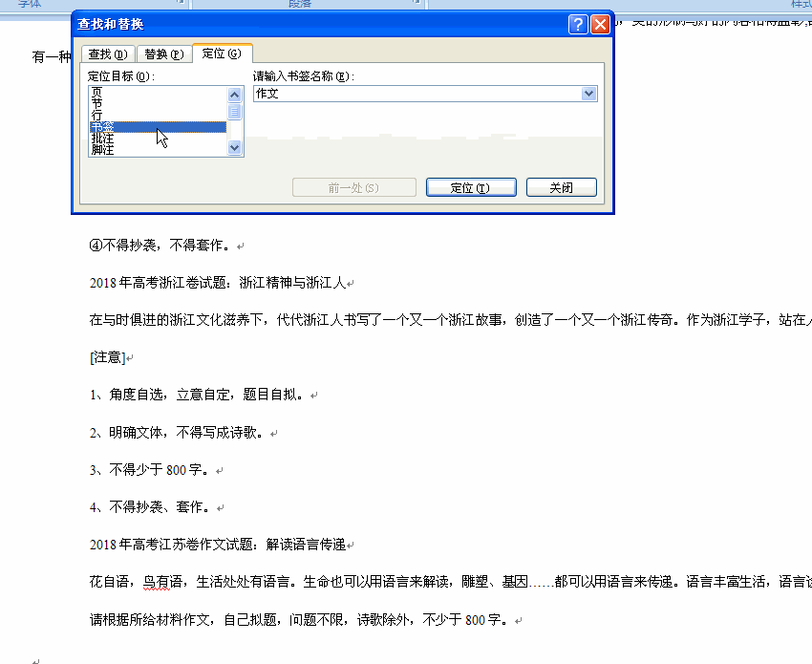812x664 pixels.
Task: Select 脚注 in the 定位目标 list
Action: click(x=158, y=150)
